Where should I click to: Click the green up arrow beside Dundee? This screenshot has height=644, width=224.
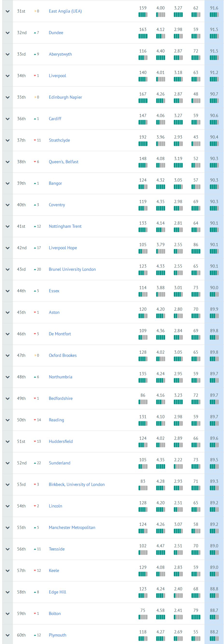coord(35,33)
